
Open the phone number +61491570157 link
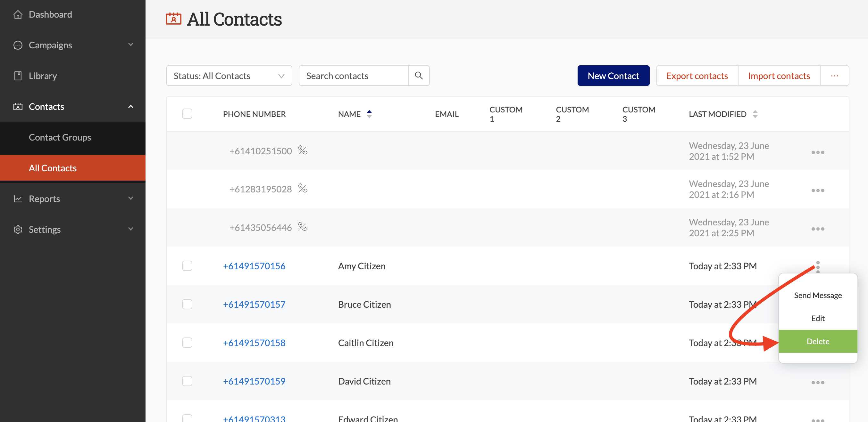tap(254, 304)
